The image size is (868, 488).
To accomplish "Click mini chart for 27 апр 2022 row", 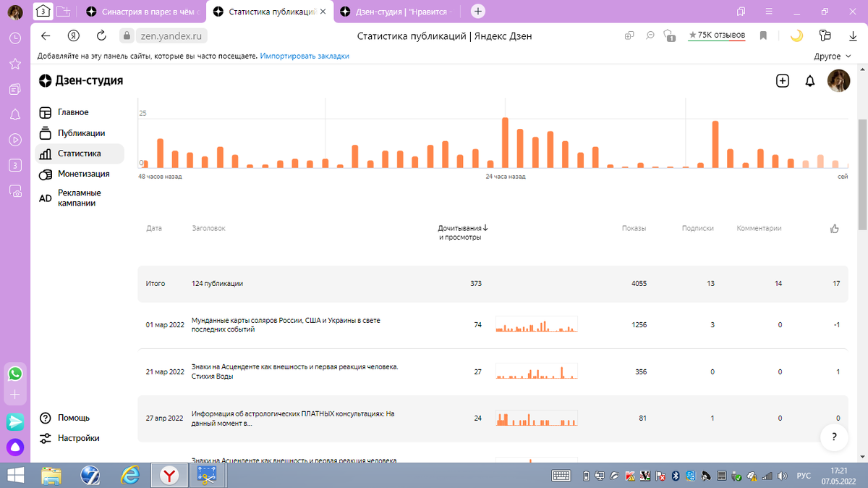I will click(x=536, y=418).
